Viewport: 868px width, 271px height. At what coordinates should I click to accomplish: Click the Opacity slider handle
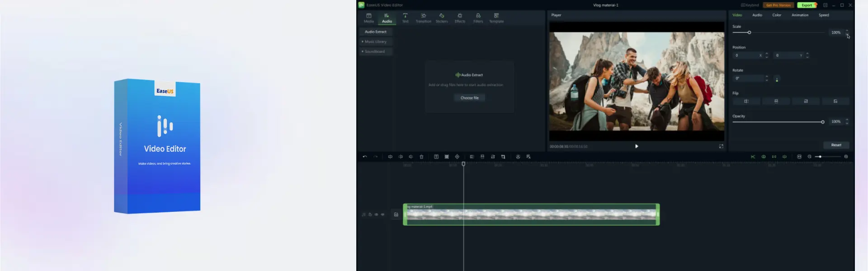822,122
